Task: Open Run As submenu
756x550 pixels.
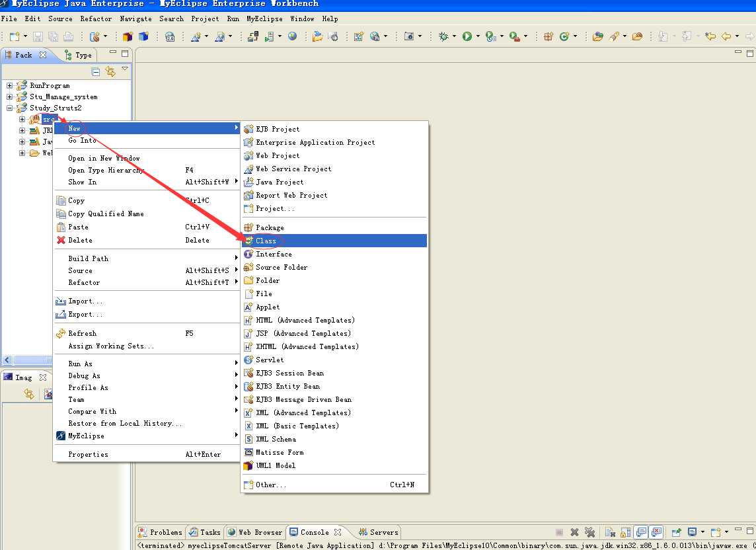Action: 147,364
